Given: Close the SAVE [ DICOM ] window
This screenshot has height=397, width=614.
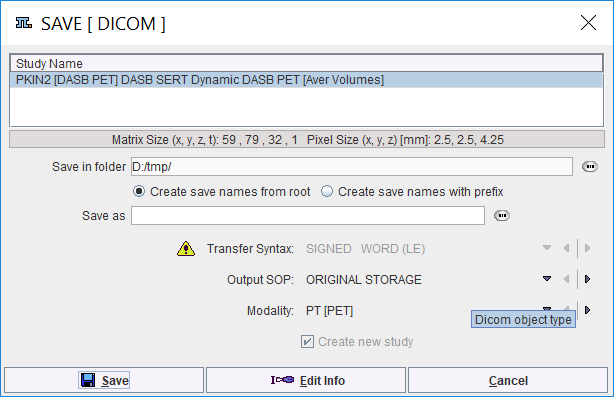Looking at the screenshot, I should tap(588, 23).
